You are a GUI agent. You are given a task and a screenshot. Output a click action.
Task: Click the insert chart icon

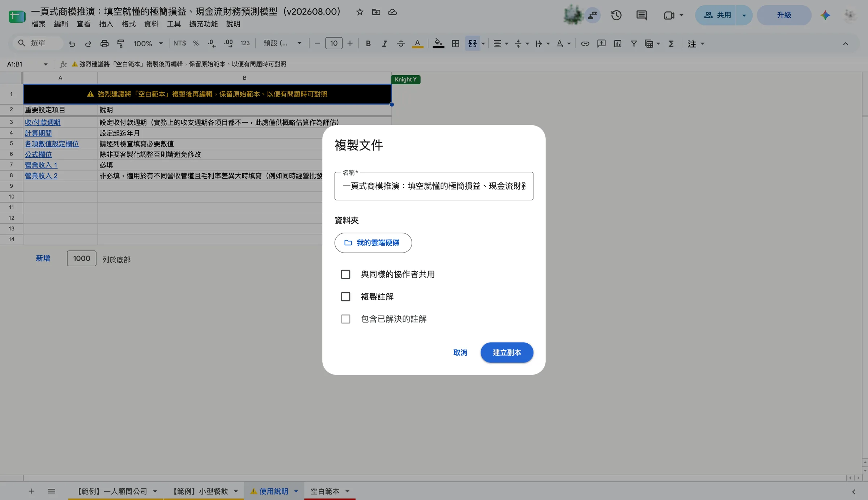[x=618, y=44]
